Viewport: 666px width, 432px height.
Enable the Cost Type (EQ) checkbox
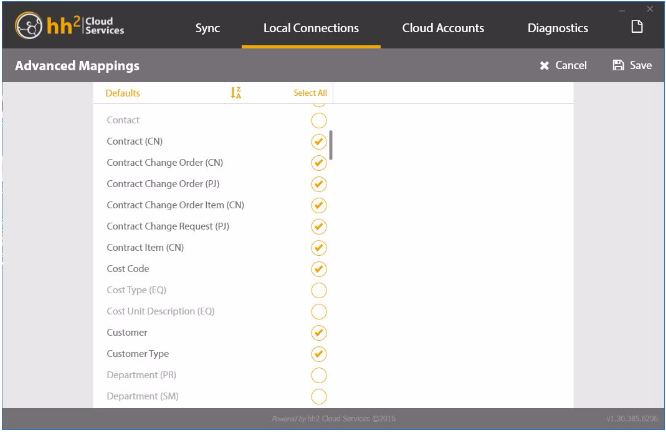point(319,291)
